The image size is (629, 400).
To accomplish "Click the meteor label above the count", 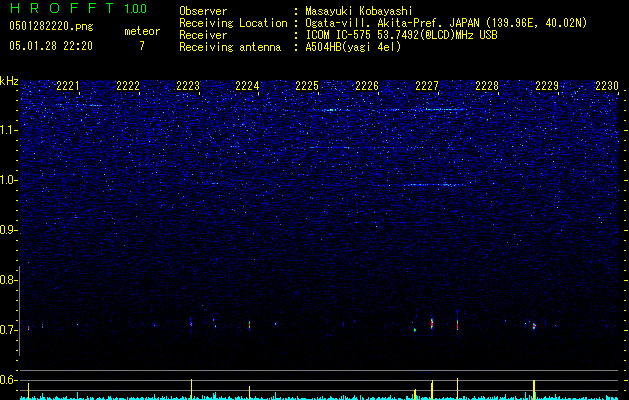I will click(142, 31).
